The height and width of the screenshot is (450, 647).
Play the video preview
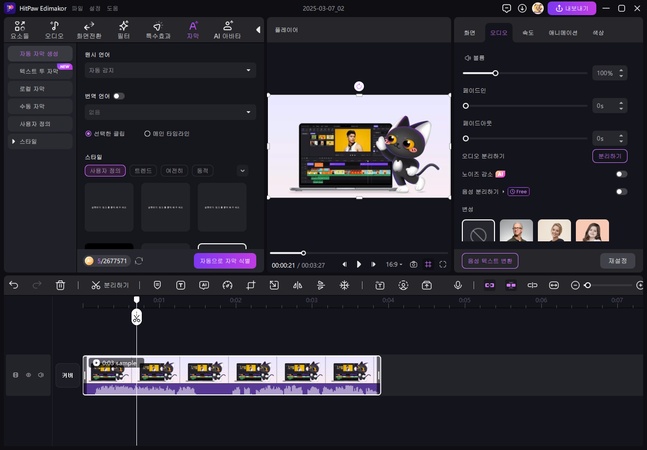[359, 264]
